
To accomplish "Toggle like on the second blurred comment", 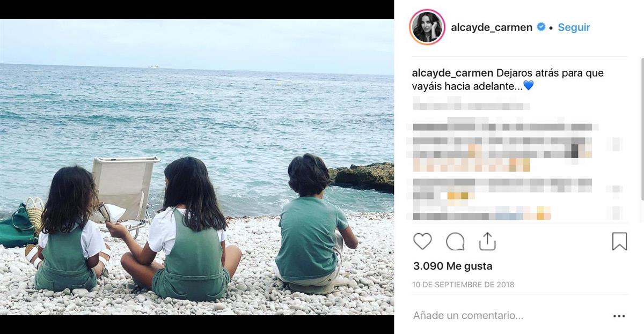I will click(617, 189).
